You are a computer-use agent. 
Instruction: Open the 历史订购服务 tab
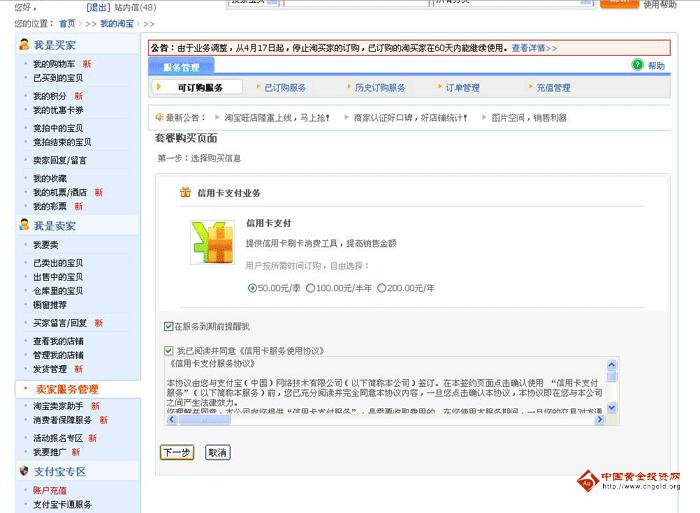(x=380, y=88)
